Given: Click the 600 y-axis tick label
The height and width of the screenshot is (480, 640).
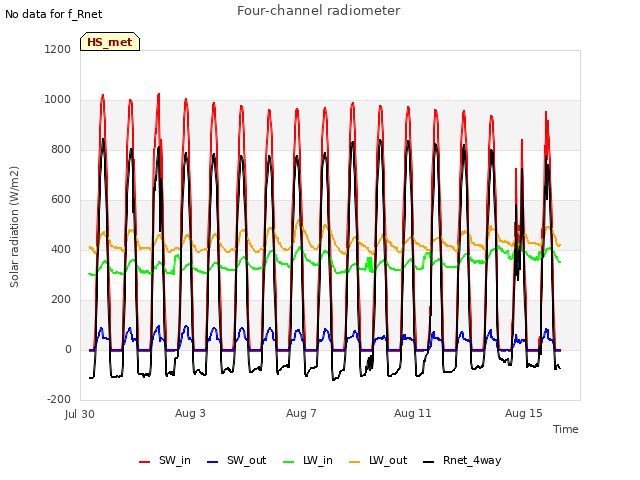Looking at the screenshot, I should tap(61, 200).
